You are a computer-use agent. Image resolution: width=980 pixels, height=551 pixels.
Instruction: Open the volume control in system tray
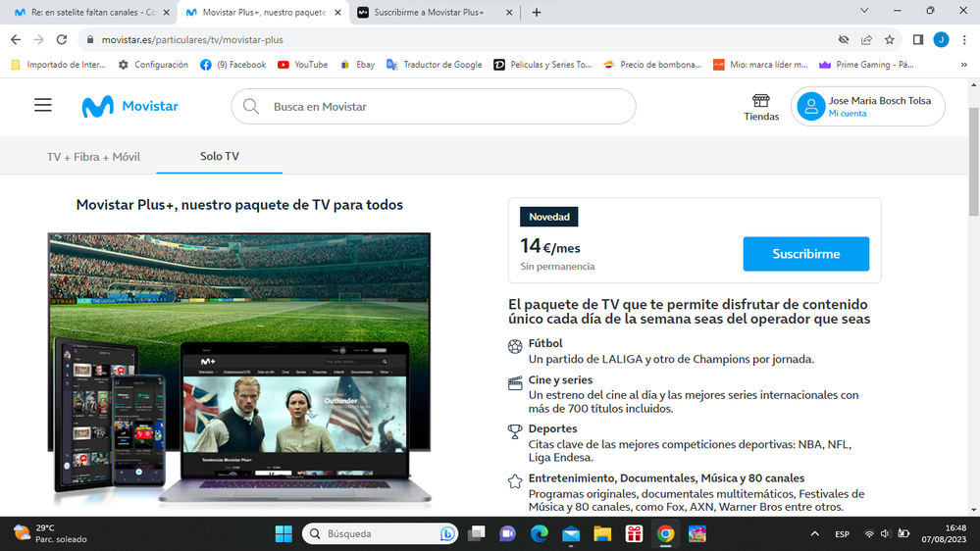[885, 533]
